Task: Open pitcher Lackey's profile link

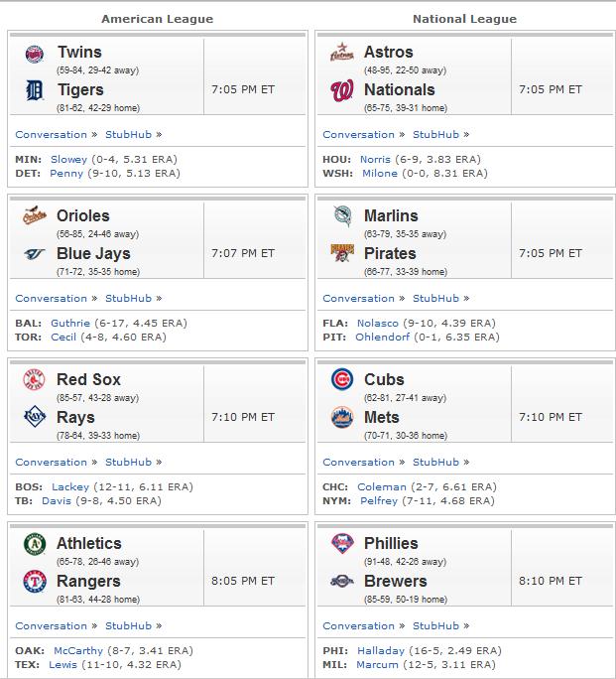Action: point(70,486)
